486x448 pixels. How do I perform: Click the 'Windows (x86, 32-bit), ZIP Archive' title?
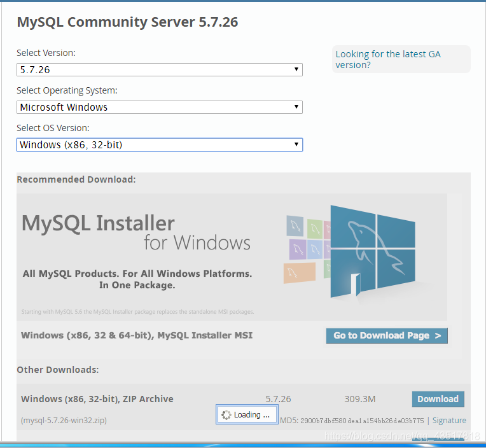click(x=97, y=399)
